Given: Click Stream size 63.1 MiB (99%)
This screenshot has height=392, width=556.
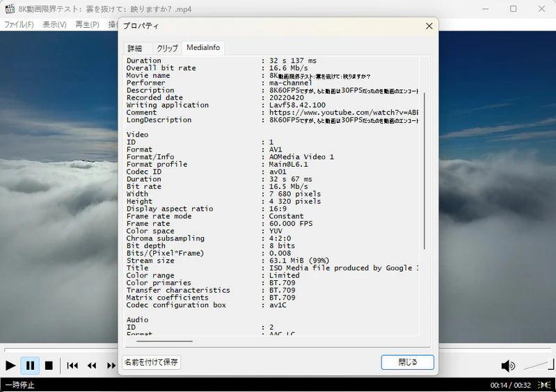Looking at the screenshot, I should coord(299,261).
